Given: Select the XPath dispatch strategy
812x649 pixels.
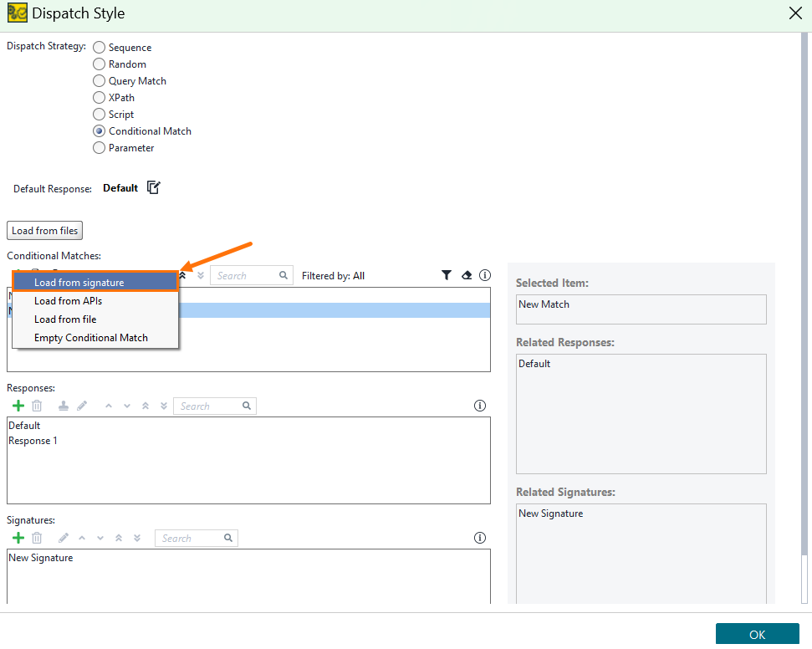Looking at the screenshot, I should point(100,98).
